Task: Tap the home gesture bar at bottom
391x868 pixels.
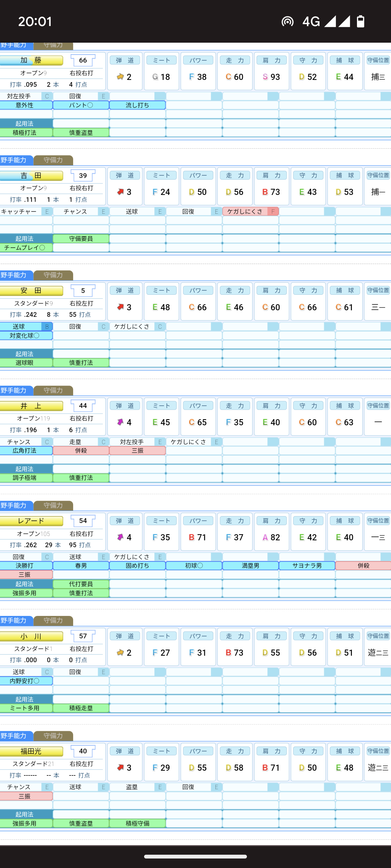Action: point(195,856)
